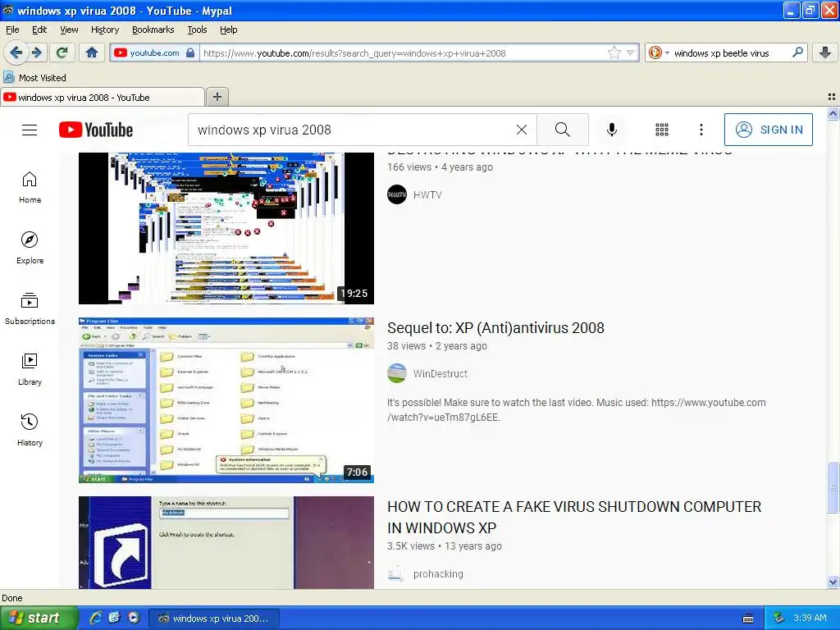Open the Help menu
Image resolution: width=840 pixels, height=630 pixels.
(x=228, y=30)
